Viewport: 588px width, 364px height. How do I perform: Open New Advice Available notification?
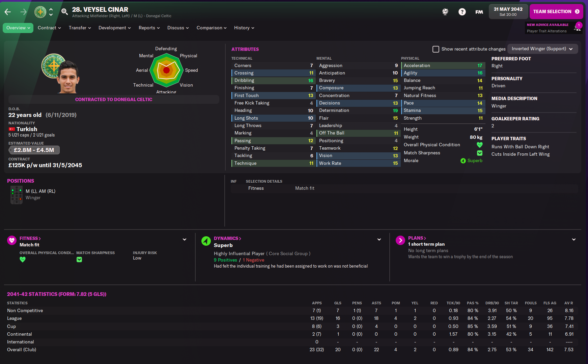tap(554, 28)
